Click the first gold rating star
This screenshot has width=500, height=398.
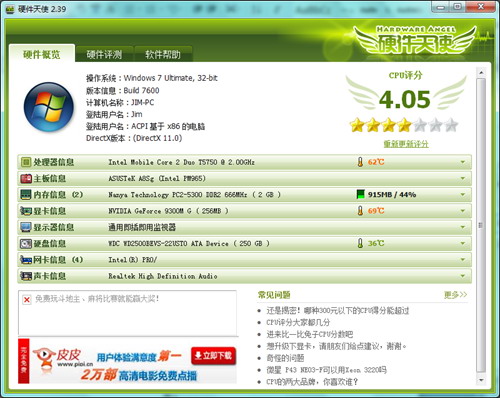(x=357, y=125)
